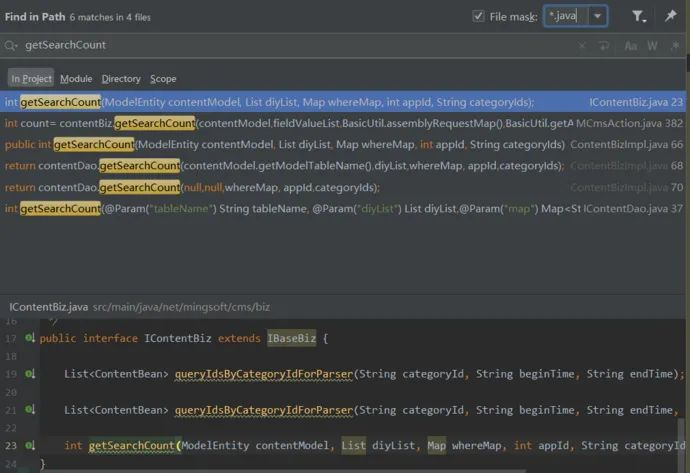Toggle the File mask checkbox

[x=478, y=17]
